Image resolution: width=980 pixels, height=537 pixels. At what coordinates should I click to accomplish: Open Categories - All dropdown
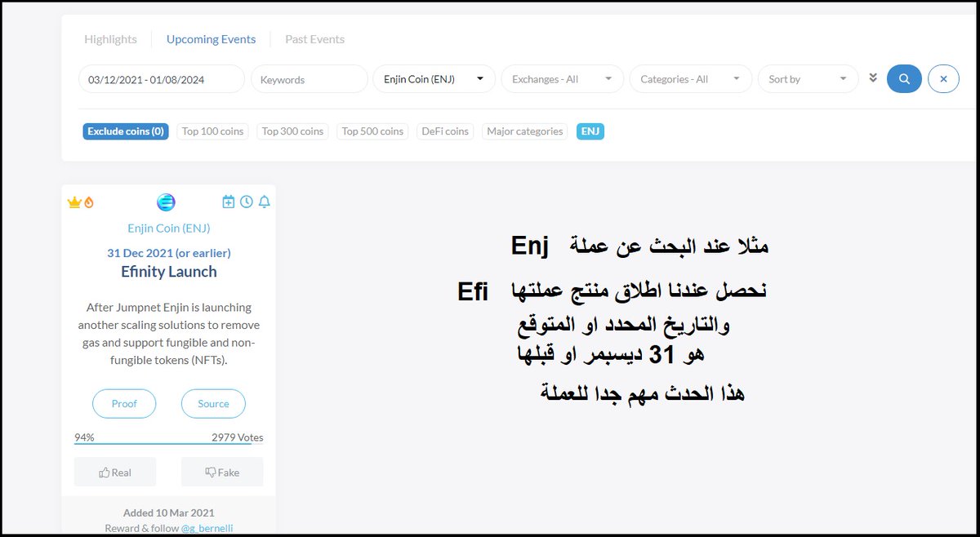coord(691,79)
